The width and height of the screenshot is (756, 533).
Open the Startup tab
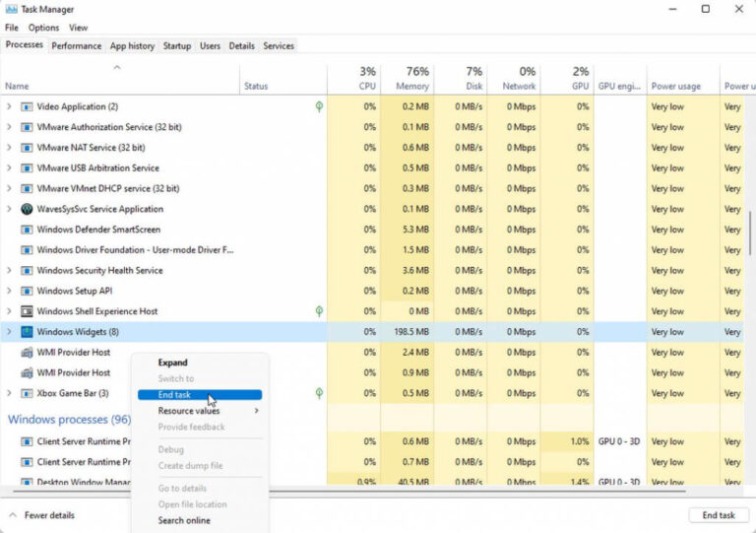(x=177, y=45)
